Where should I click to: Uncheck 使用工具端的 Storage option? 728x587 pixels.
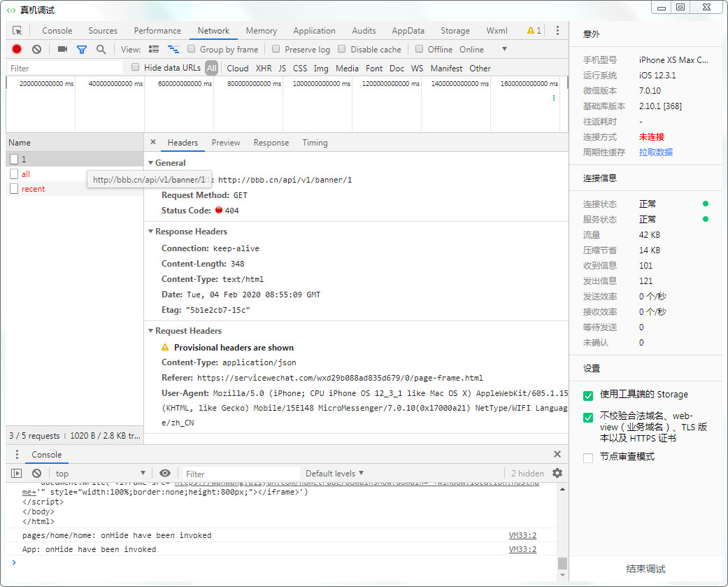(588, 396)
